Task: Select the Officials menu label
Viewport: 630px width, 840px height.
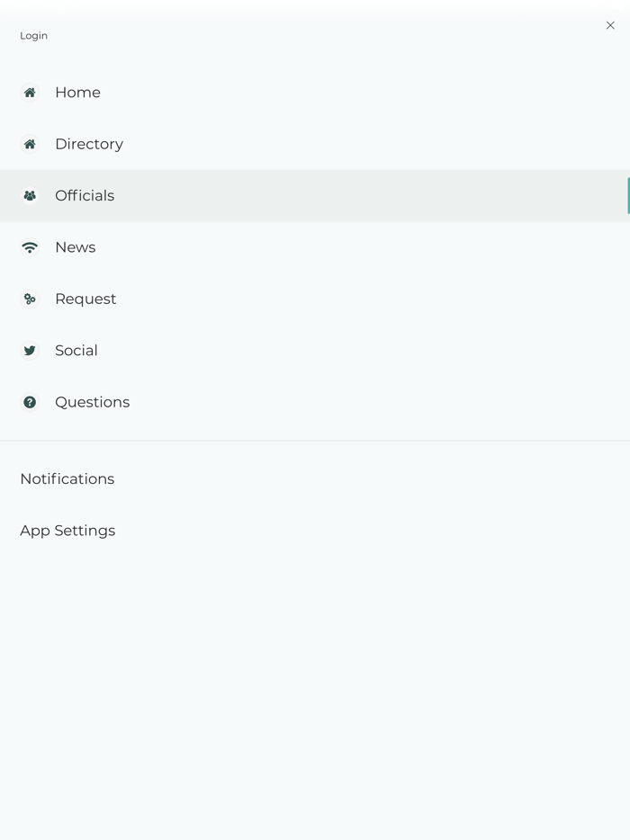Action: tap(85, 195)
